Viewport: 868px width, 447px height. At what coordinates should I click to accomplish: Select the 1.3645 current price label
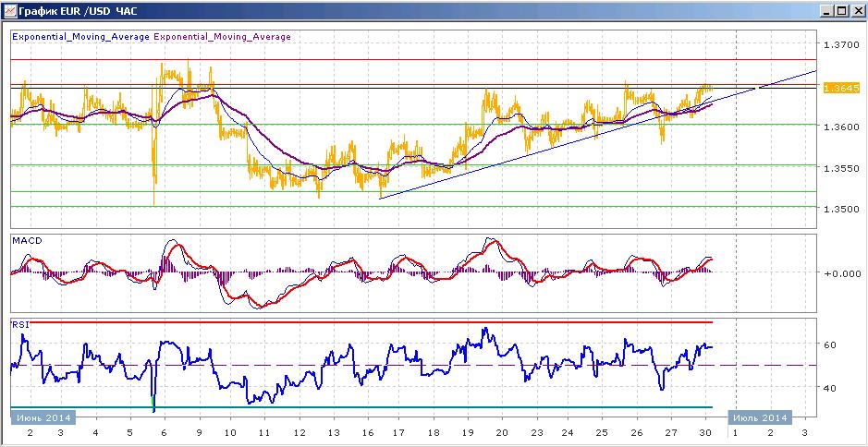point(840,88)
